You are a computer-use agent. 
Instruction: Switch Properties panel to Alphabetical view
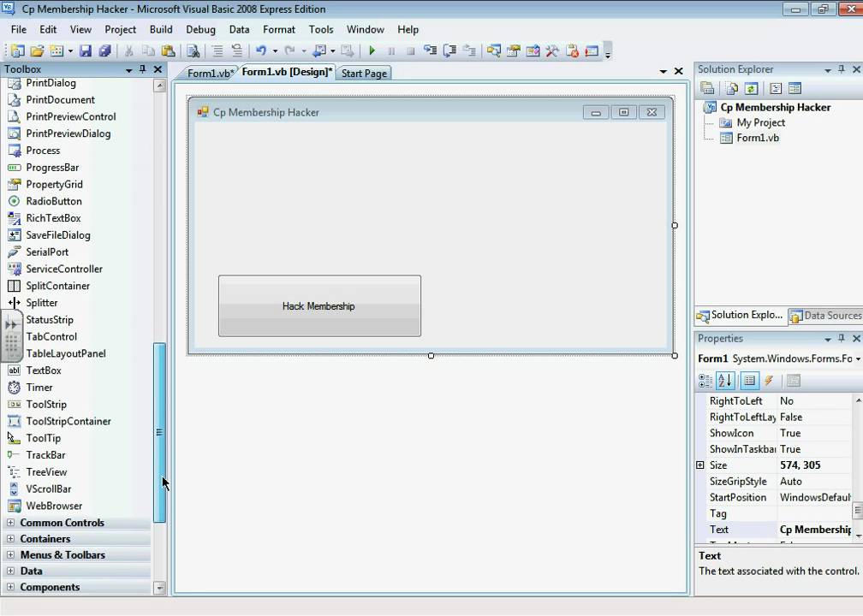[x=725, y=381]
